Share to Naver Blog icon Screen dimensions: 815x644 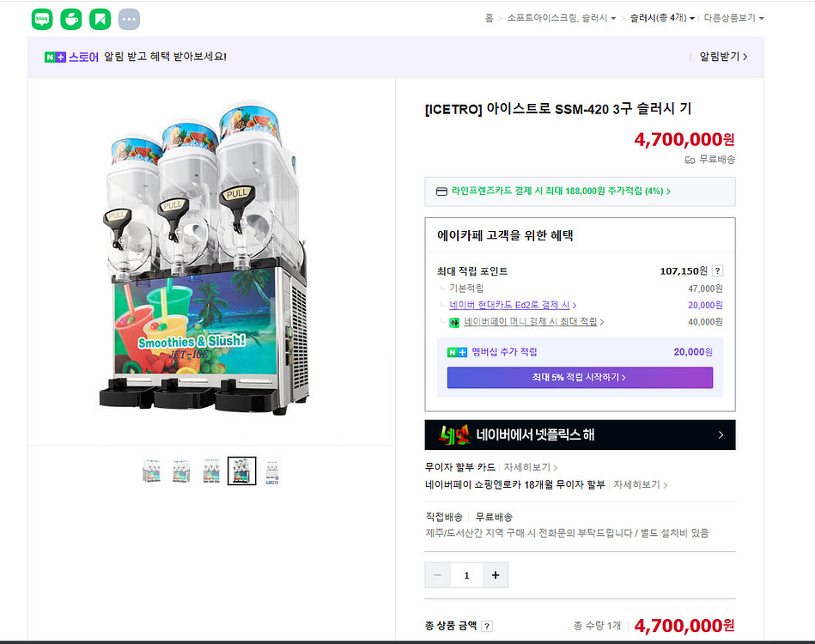tap(42, 19)
